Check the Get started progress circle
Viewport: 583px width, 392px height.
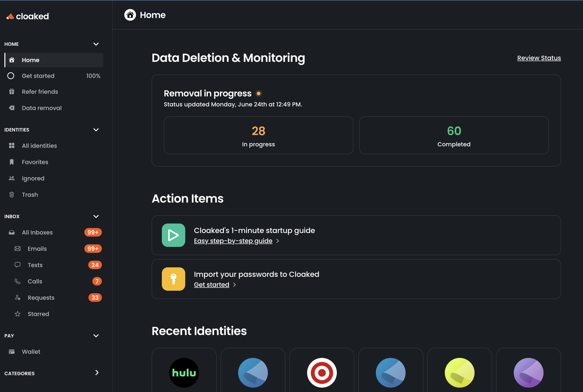tap(11, 76)
